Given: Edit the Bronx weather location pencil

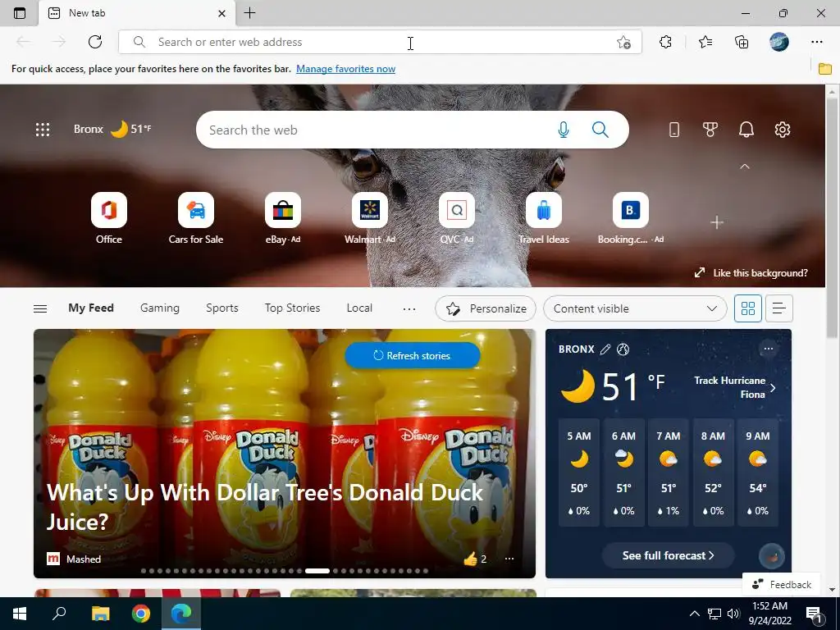Looking at the screenshot, I should pyautogui.click(x=605, y=349).
